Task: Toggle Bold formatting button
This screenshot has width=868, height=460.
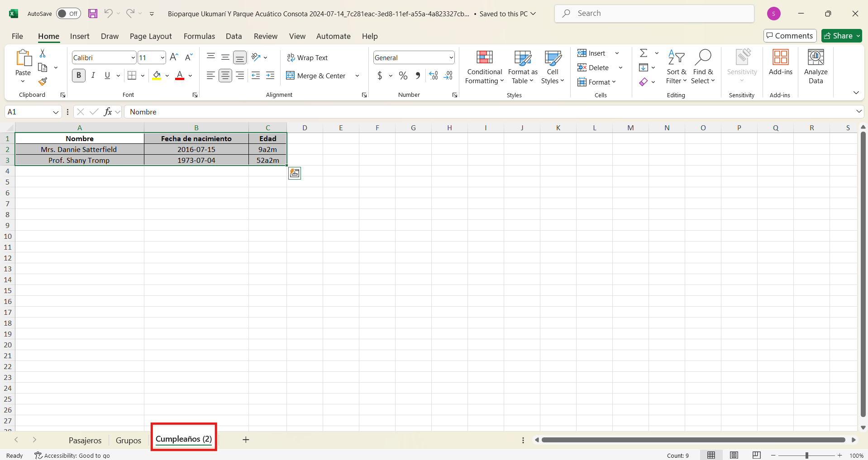Action: [79, 76]
